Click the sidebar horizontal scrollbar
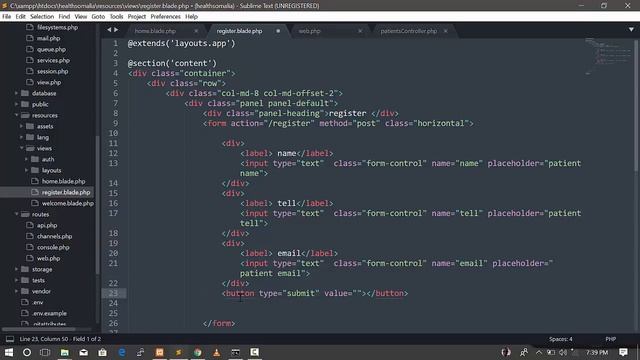This screenshot has height=360, width=640. [x=39, y=329]
